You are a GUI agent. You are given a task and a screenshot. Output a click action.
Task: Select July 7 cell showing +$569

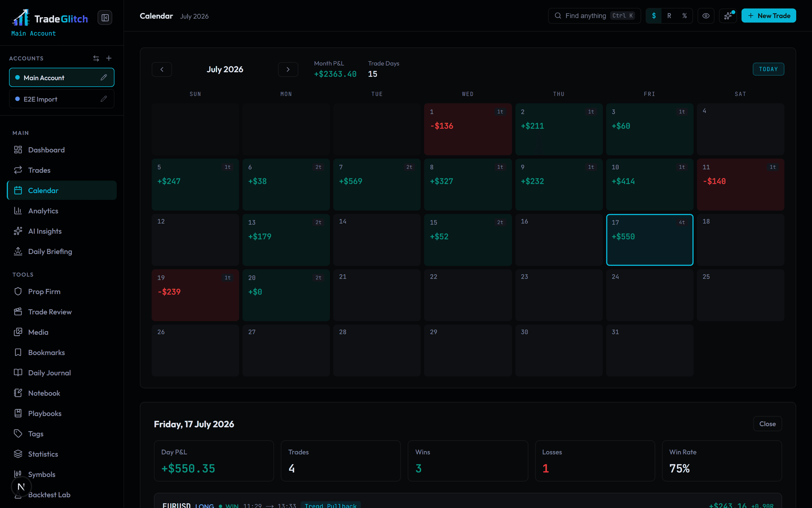(x=377, y=185)
